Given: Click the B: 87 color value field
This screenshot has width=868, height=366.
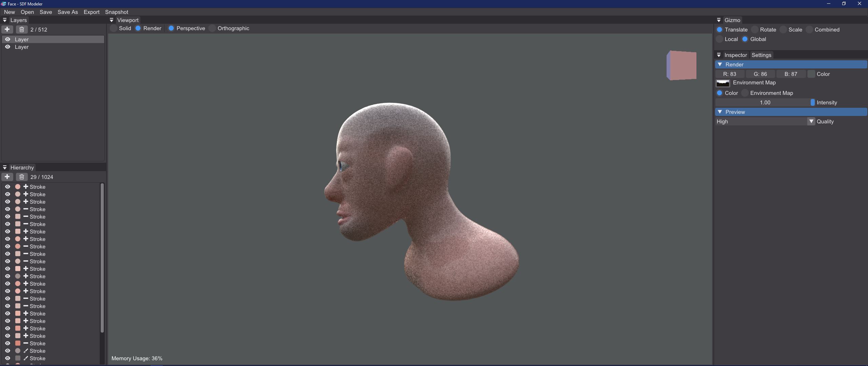Looking at the screenshot, I should click(x=791, y=74).
